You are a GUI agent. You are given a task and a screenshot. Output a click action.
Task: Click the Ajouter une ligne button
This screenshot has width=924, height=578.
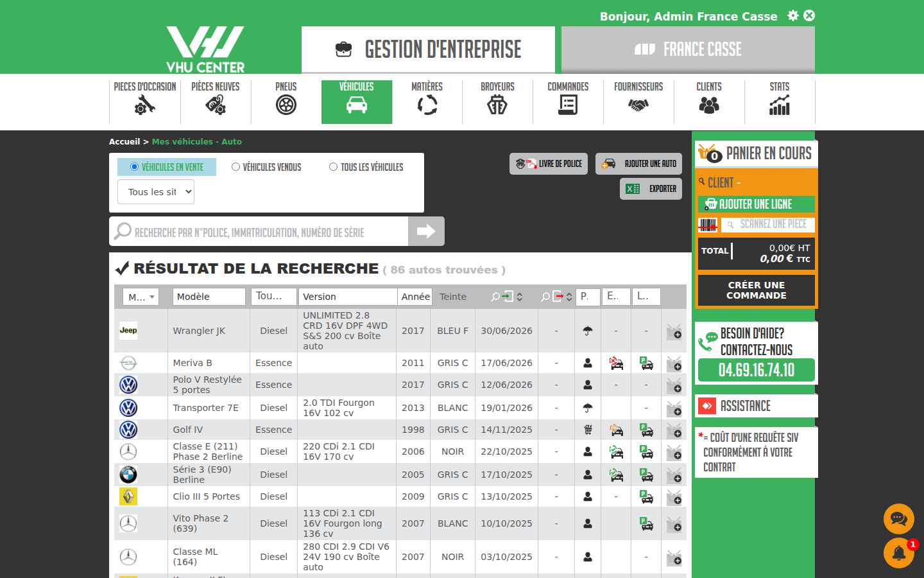click(756, 204)
